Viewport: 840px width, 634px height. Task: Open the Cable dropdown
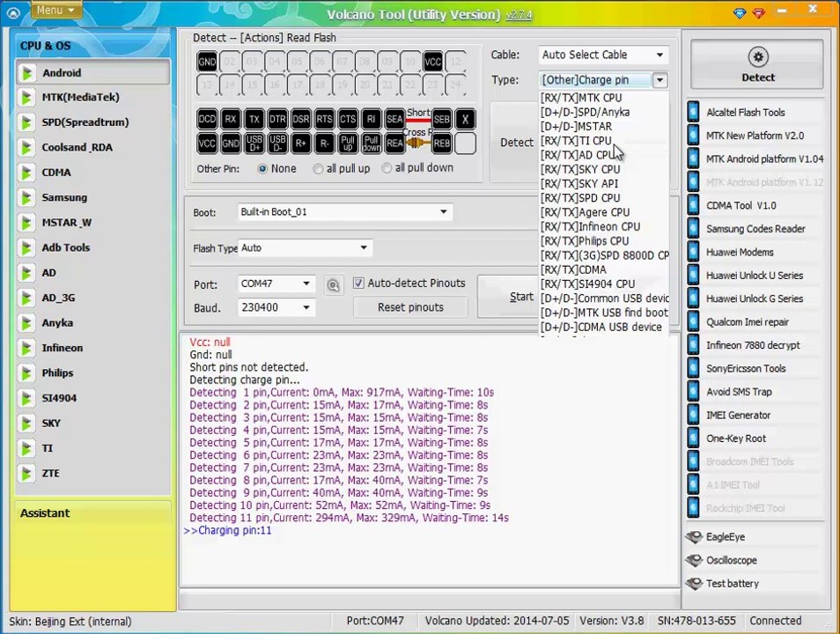pos(603,55)
